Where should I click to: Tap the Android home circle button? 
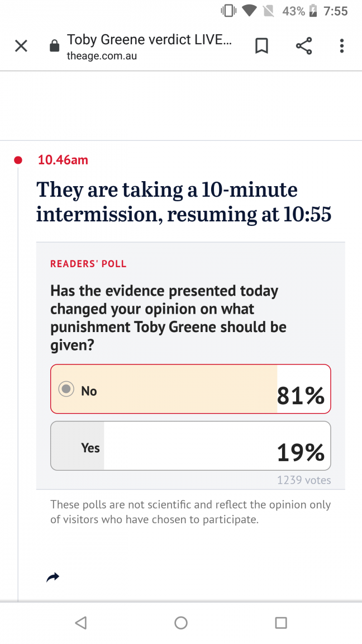pos(180,623)
